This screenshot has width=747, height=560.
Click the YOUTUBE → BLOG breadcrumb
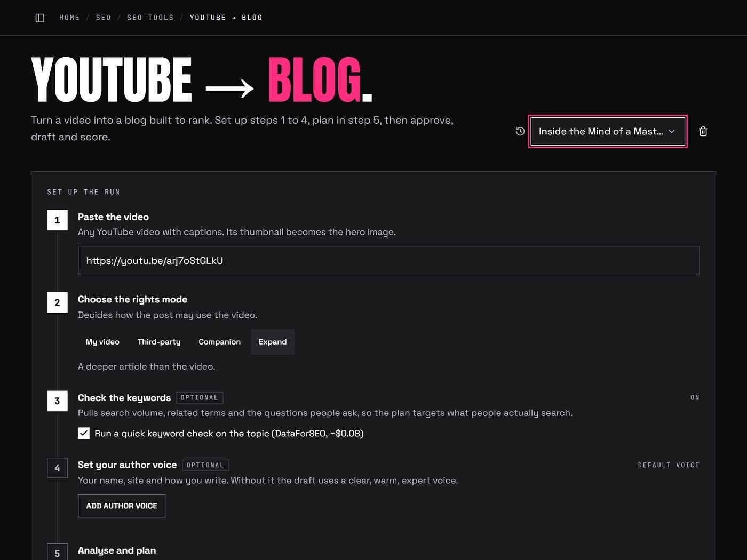pyautogui.click(x=226, y=18)
